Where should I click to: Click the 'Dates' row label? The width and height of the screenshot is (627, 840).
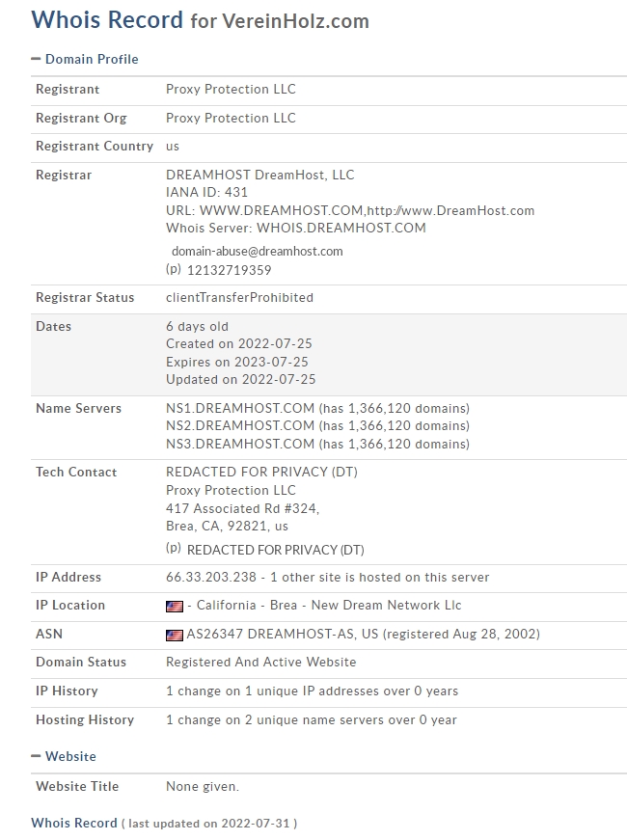(53, 326)
